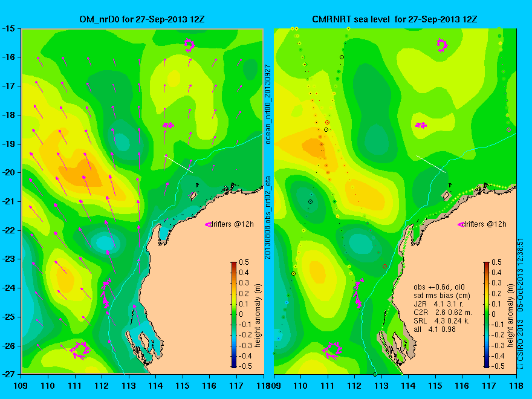Click the black circle observation near 109.7, -23.5 in right map
This screenshot has height=399, width=532.
pos(293,273)
